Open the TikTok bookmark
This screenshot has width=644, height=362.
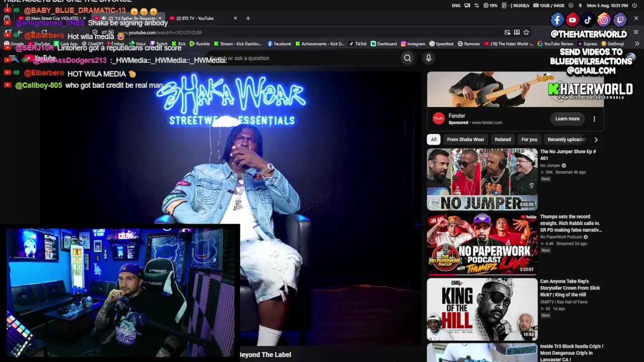[x=358, y=44]
